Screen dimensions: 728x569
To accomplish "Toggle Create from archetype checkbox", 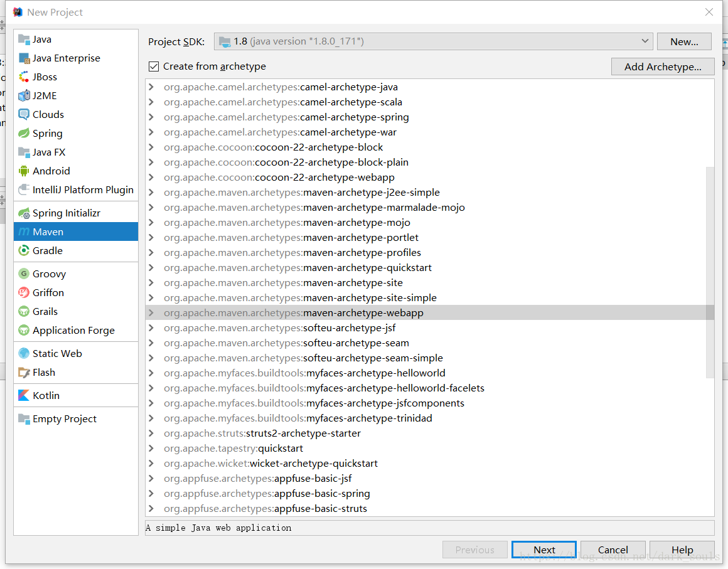I will (154, 66).
